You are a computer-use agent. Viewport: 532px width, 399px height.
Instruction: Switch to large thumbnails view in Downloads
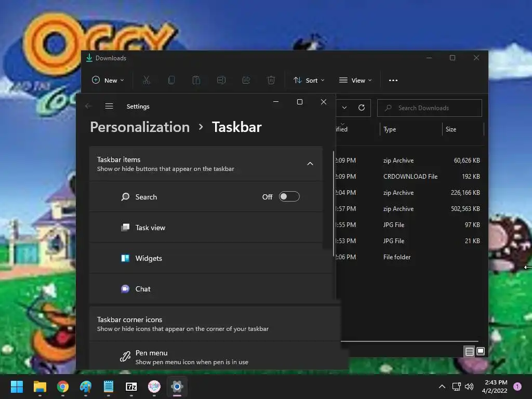[x=481, y=351]
